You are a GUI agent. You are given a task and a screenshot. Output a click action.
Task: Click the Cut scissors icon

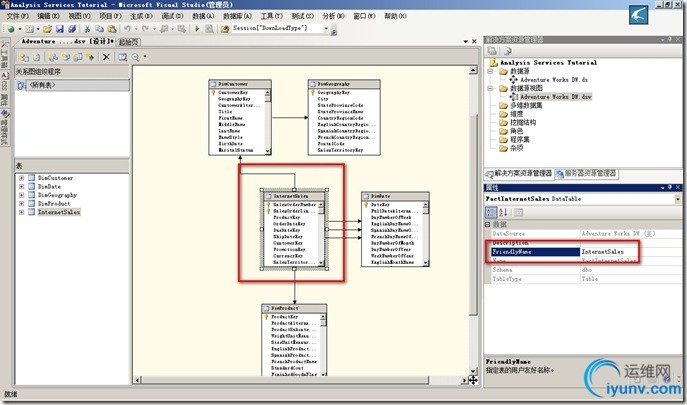click(x=87, y=29)
